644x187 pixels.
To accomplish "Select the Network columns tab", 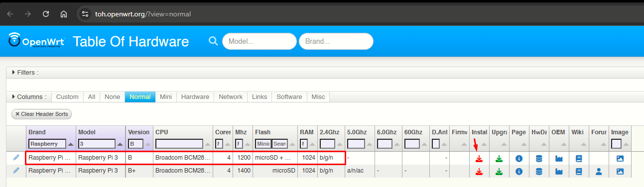I will coord(231,97).
